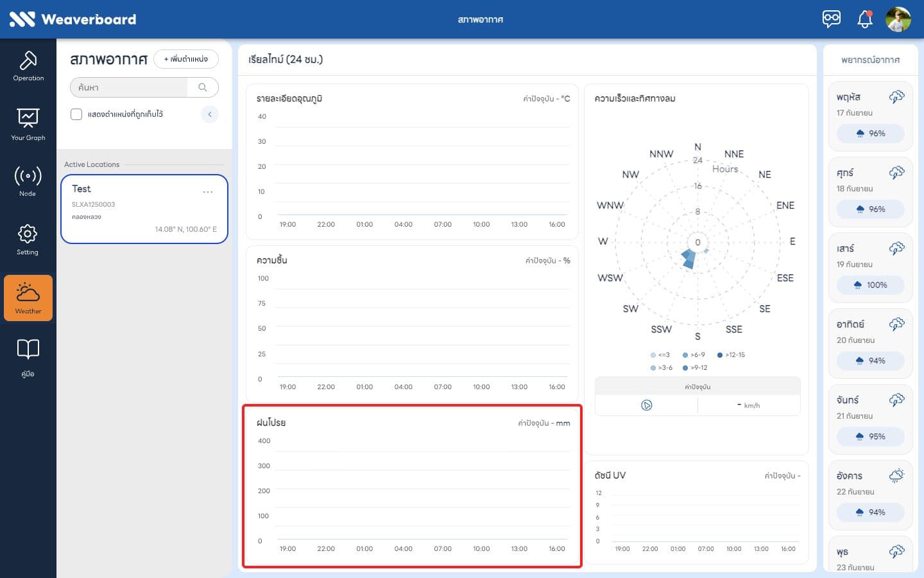Click the 95% rain chance badge
Viewport: 924px width, 578px height.
(871, 437)
